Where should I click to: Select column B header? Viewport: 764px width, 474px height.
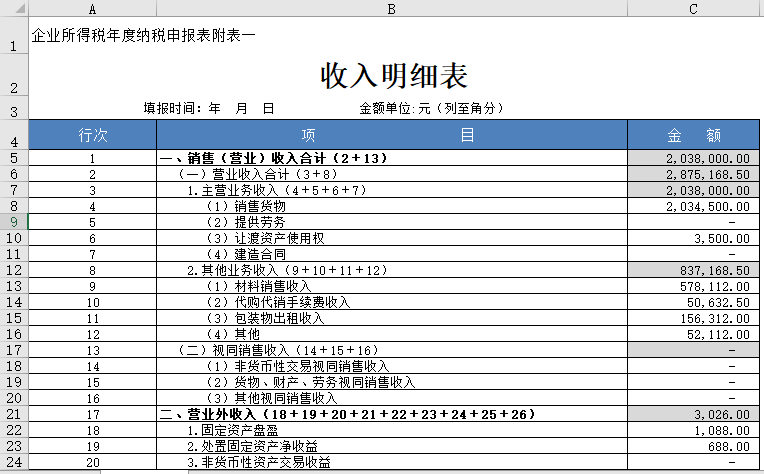[391, 8]
